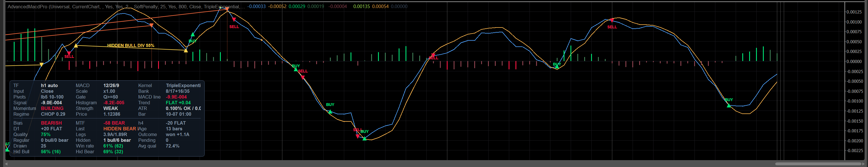Select the BUY marker overlapping SELL at lowest trough
The image size is (868, 167).
365,131
